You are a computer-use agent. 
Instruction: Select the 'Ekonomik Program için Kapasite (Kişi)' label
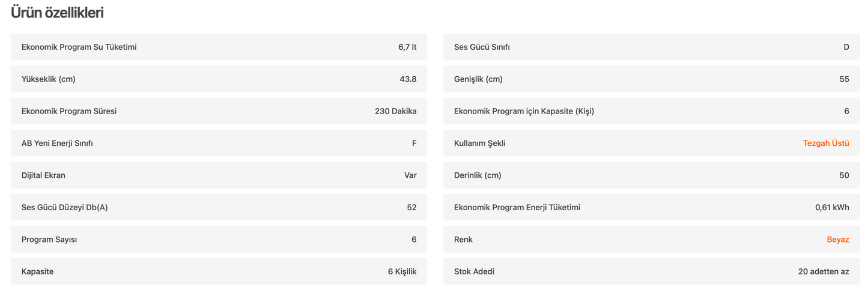point(524,111)
